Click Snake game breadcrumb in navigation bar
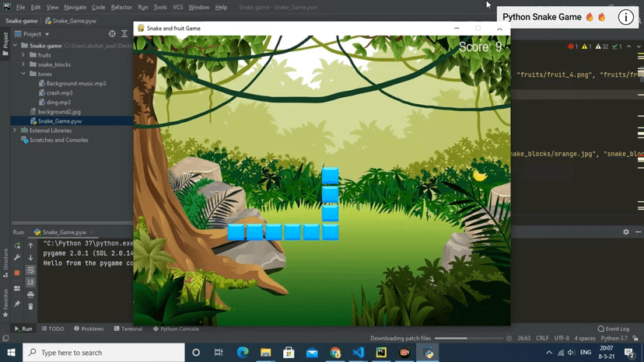The width and height of the screenshot is (644, 362). pos(21,20)
